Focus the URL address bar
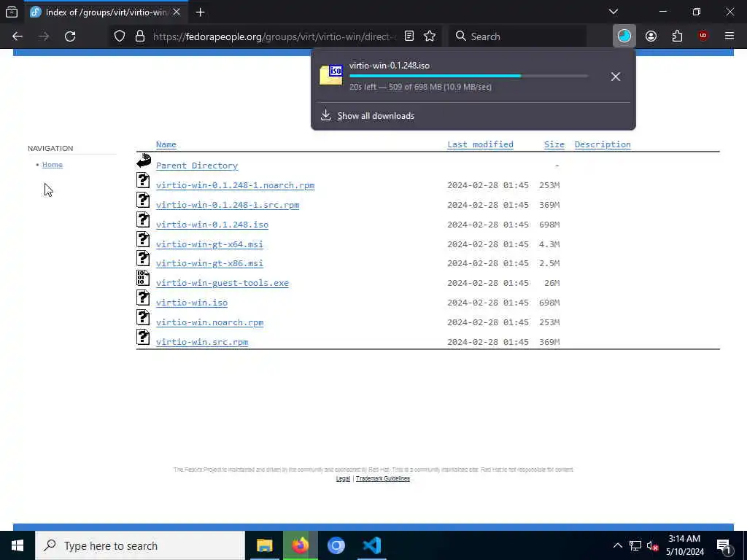This screenshot has height=560, width=747. [274, 36]
